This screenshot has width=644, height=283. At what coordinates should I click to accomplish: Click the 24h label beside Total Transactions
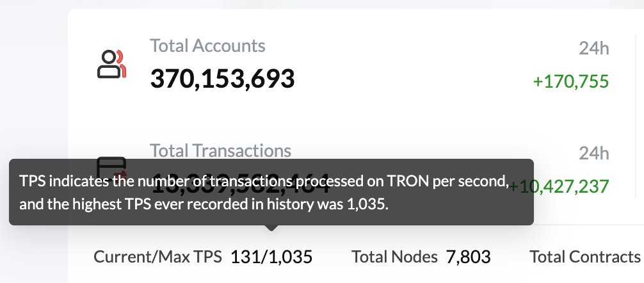pyautogui.click(x=593, y=154)
